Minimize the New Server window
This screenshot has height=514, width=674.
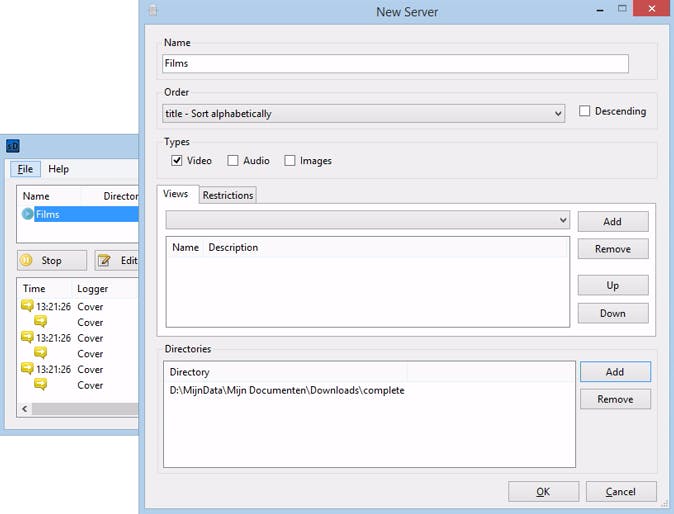point(600,9)
